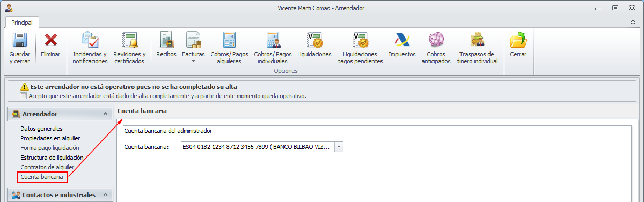Image resolution: width=644 pixels, height=202 pixels.
Task: Click the warning triangle icon
Action: pos(24,86)
